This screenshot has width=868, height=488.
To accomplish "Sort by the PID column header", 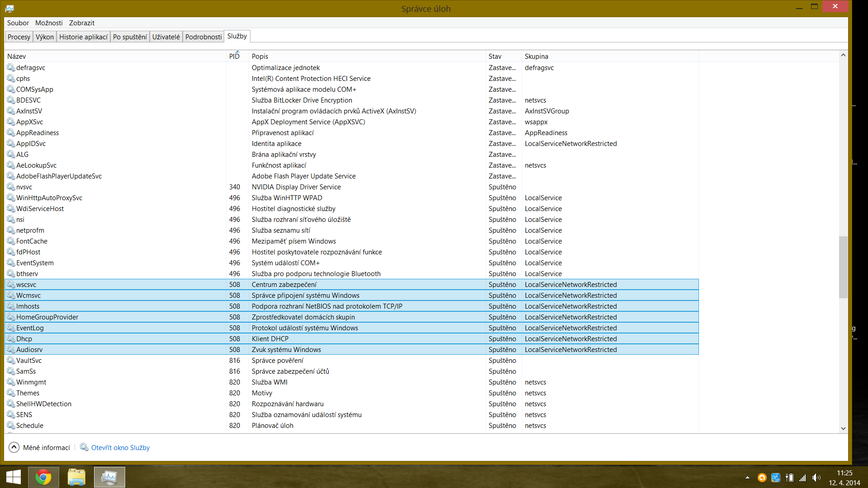I will (237, 56).
